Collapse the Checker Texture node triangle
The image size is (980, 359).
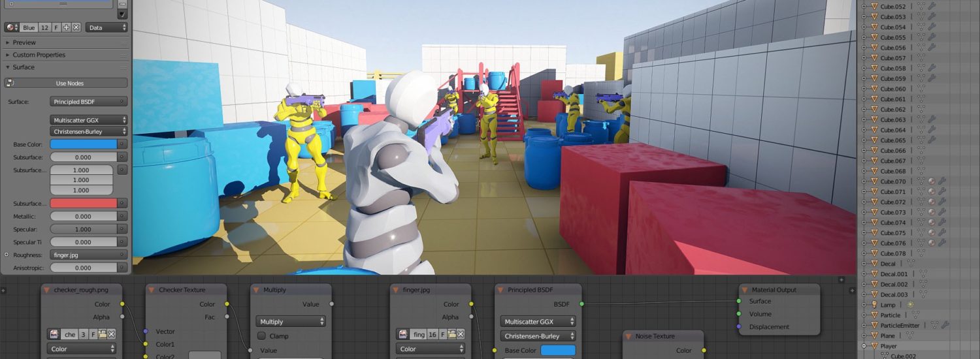(x=152, y=290)
